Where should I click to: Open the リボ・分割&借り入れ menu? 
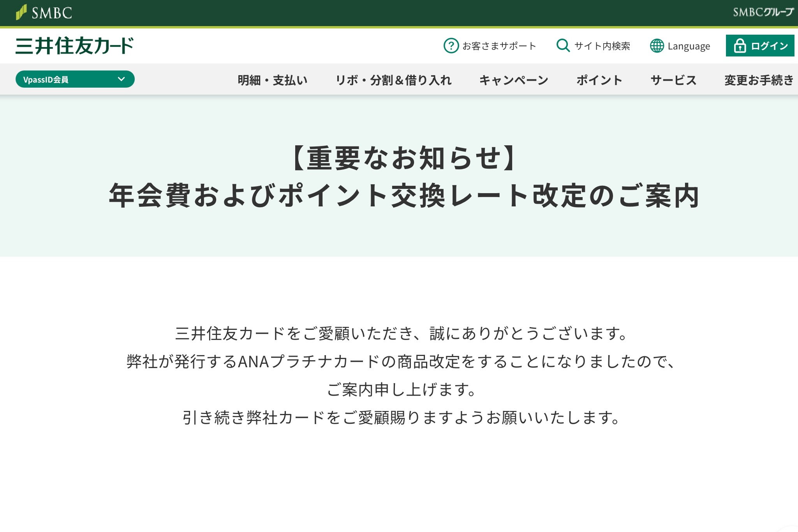point(393,80)
